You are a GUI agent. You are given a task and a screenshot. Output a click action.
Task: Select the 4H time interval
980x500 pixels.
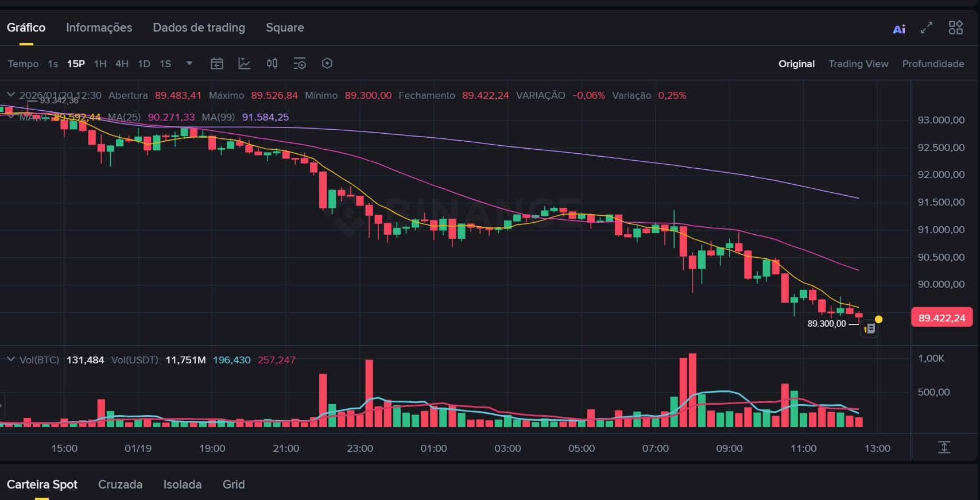coord(122,64)
